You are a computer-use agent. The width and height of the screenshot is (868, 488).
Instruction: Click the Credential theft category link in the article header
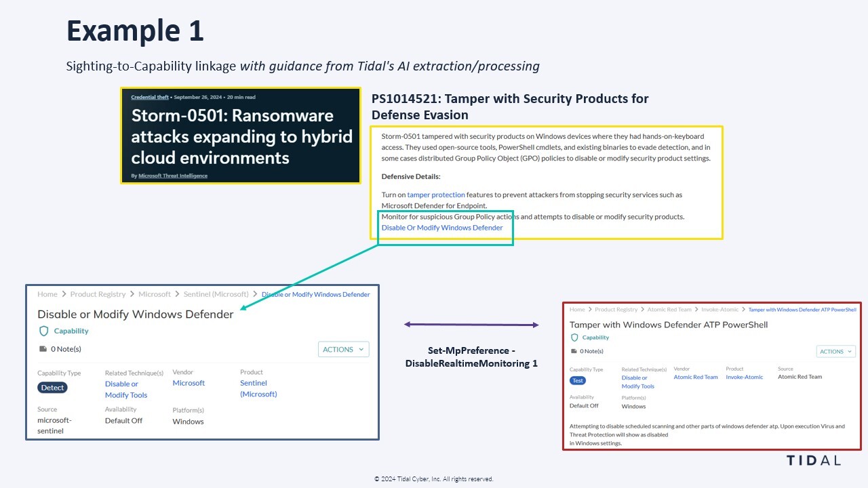150,97
